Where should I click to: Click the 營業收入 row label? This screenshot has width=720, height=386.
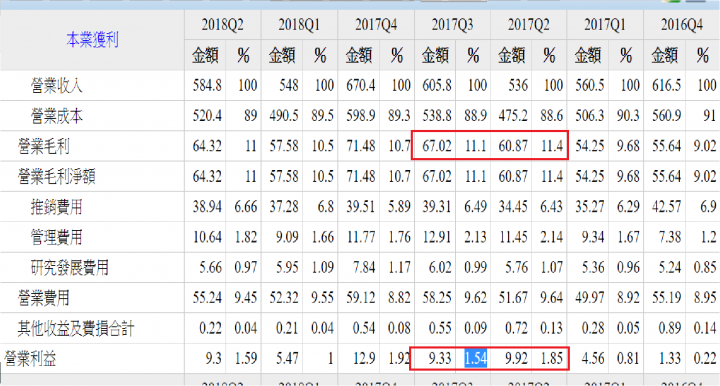click(x=56, y=85)
